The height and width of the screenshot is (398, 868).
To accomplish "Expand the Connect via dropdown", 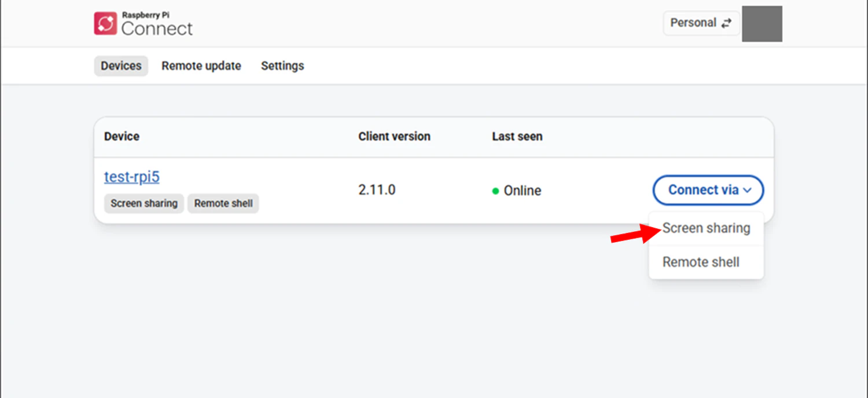I will pyautogui.click(x=708, y=190).
